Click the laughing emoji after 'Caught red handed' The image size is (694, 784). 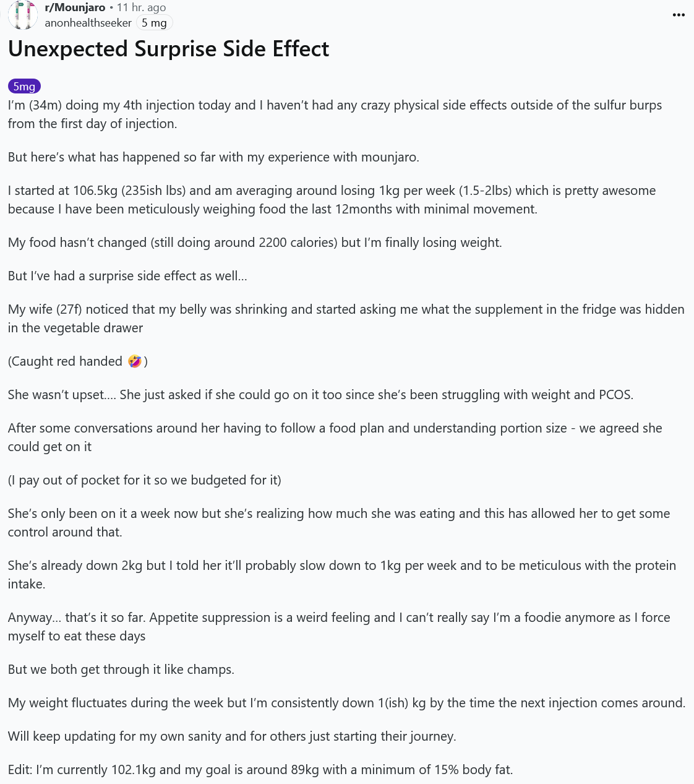click(135, 361)
